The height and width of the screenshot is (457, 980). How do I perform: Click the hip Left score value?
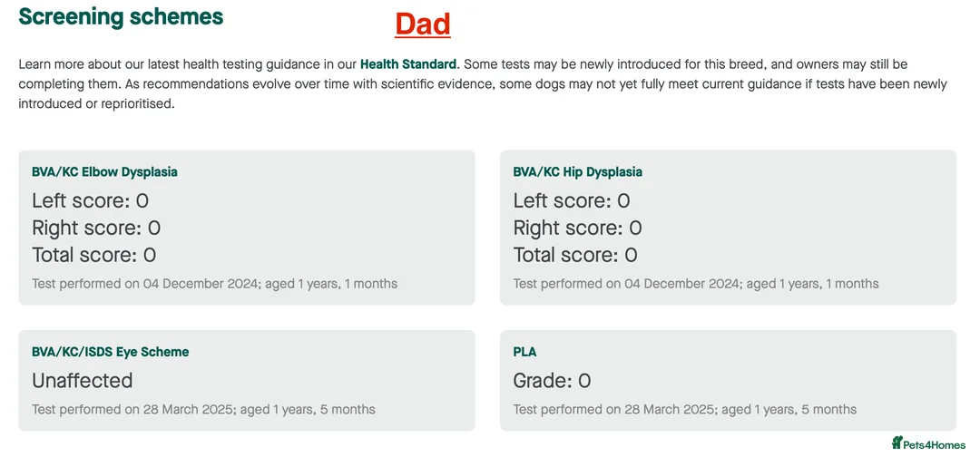click(x=623, y=200)
